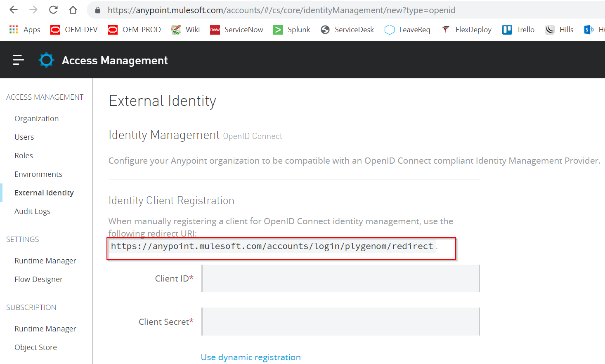The height and width of the screenshot is (364, 605).
Task: Go to browser home page icon
Action: (x=73, y=10)
